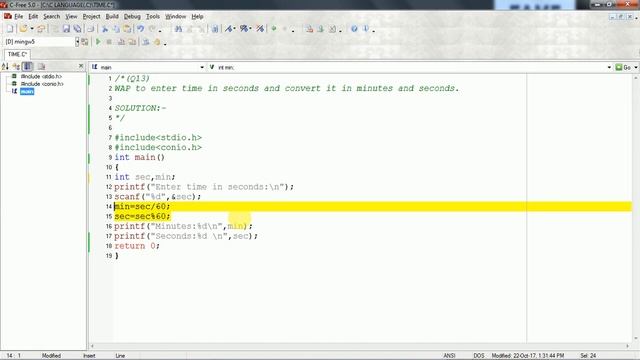Open the Window menu
Image resolution: width=640 pixels, height=360 pixels.
[176, 16]
